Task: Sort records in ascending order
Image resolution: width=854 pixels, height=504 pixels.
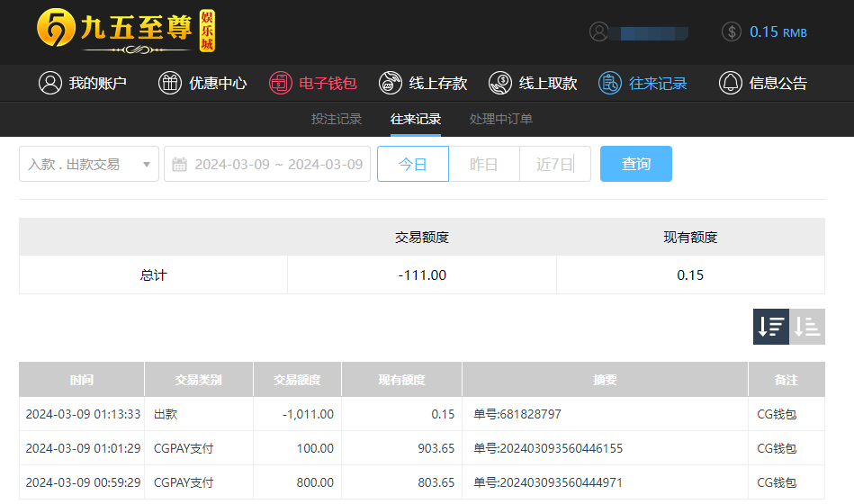Action: (x=807, y=327)
